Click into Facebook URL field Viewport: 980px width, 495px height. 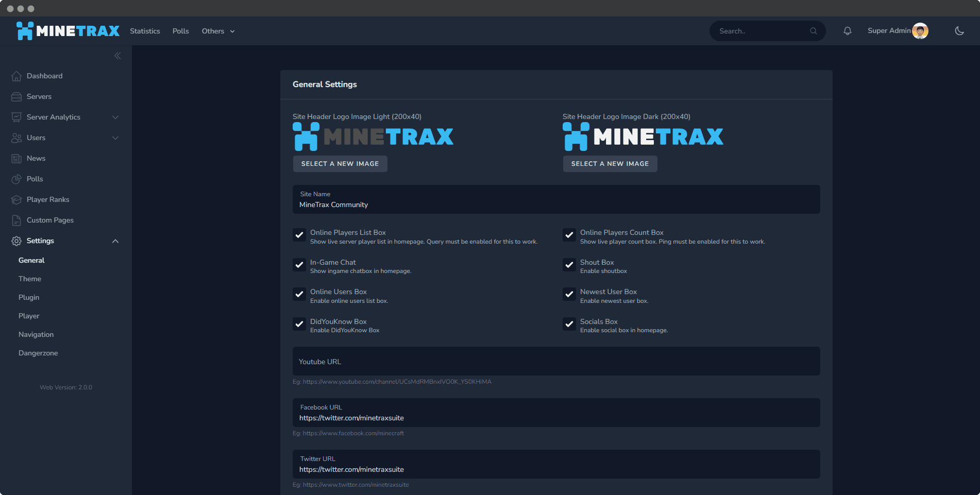click(556, 413)
